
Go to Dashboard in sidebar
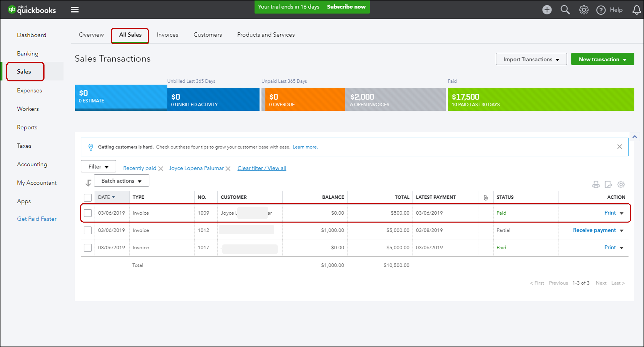point(31,35)
